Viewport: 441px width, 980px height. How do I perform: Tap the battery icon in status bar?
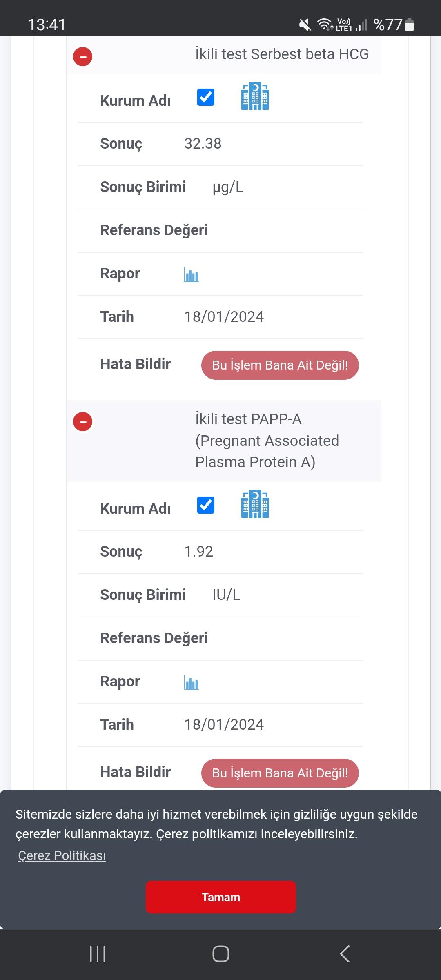pos(409,25)
